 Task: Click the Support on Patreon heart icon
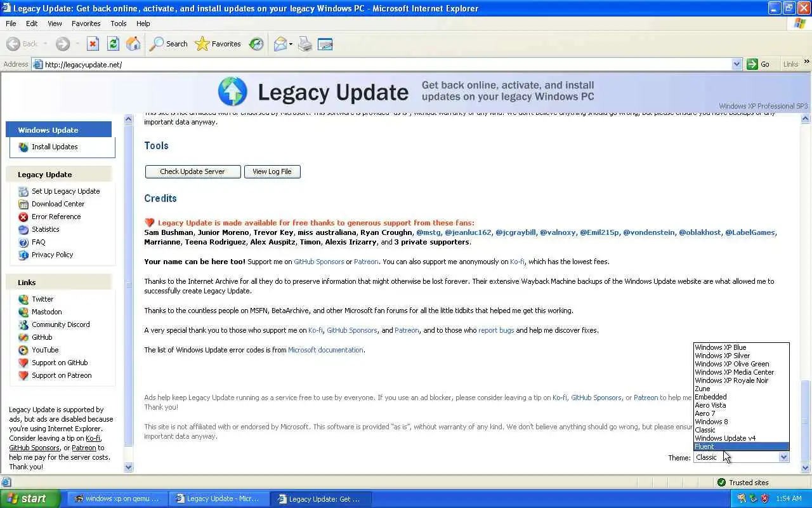point(23,375)
